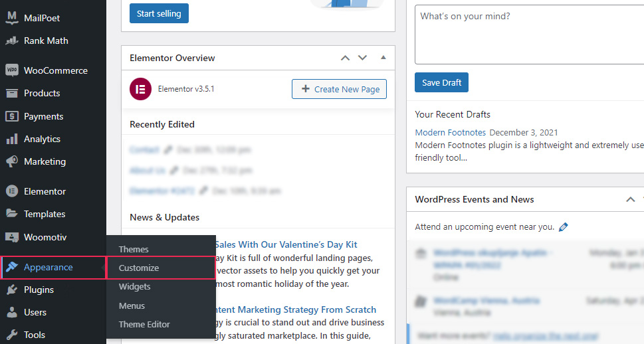
Task: Save the quick draft
Action: pyautogui.click(x=441, y=83)
